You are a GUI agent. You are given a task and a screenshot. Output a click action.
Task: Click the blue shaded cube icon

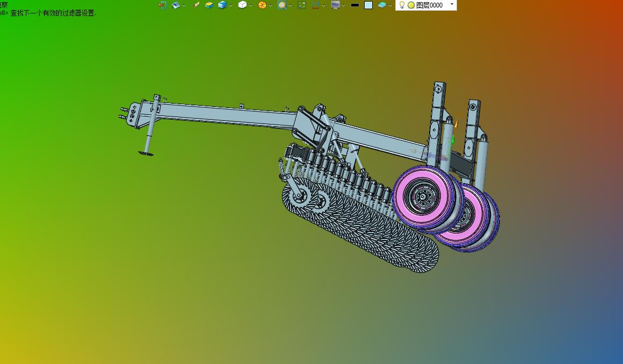coord(222,5)
